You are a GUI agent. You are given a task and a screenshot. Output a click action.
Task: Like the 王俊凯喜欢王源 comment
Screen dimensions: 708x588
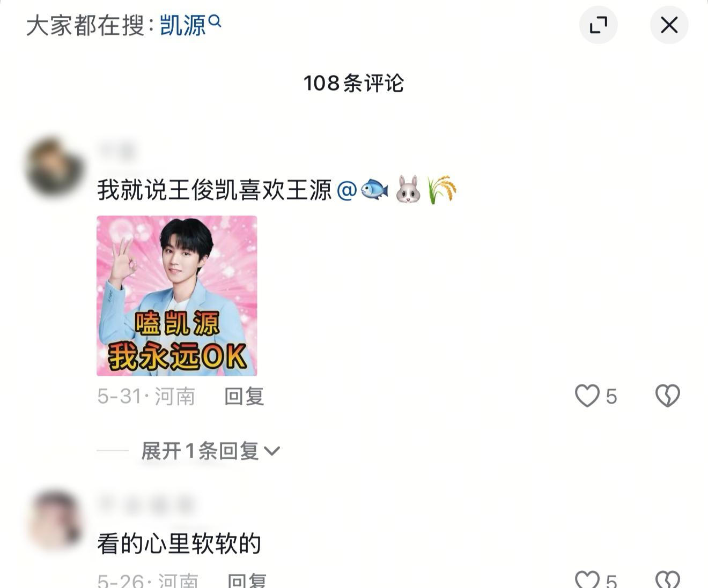point(587,396)
